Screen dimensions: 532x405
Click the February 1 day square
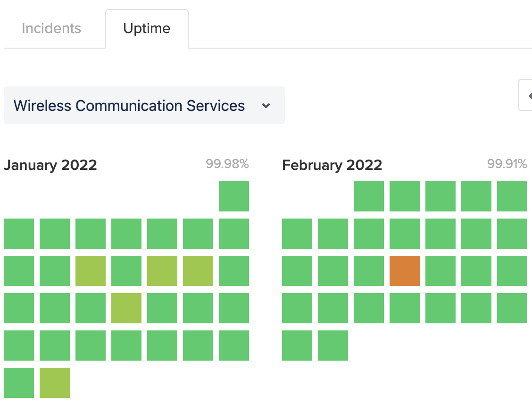tap(369, 196)
